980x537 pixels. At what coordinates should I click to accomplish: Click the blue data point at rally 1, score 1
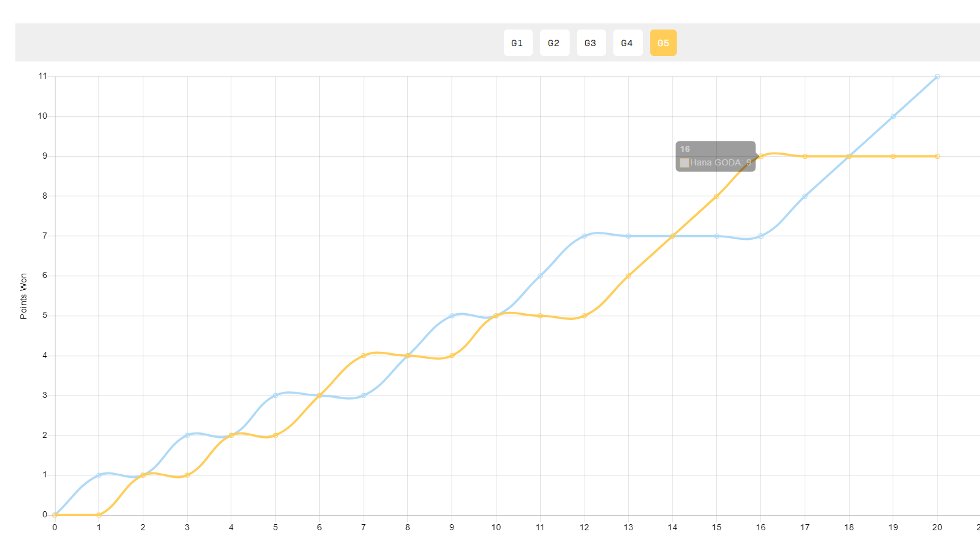click(x=98, y=475)
